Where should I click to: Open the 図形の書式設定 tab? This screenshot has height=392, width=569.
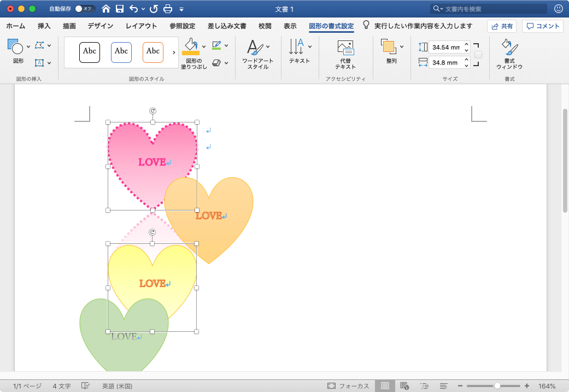pyautogui.click(x=331, y=26)
